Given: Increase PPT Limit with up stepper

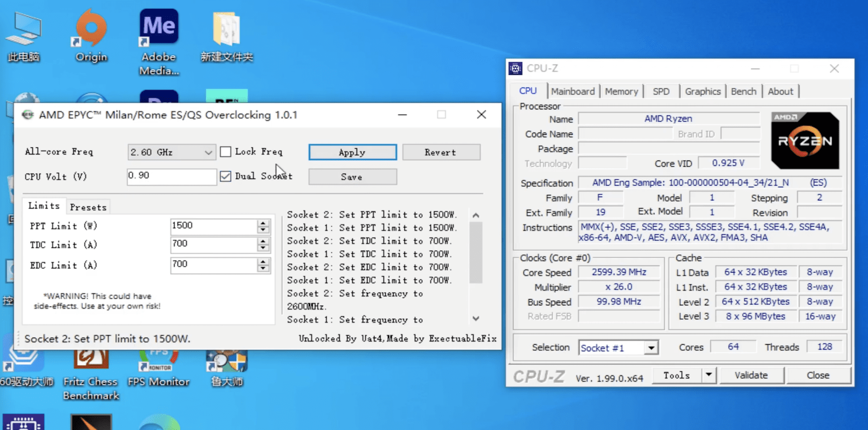Looking at the screenshot, I should point(263,223).
